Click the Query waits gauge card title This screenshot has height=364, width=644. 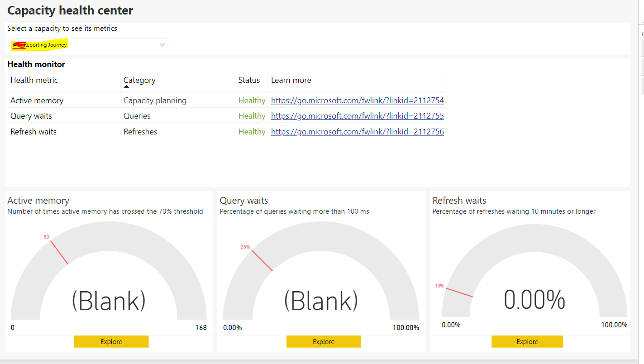(244, 201)
